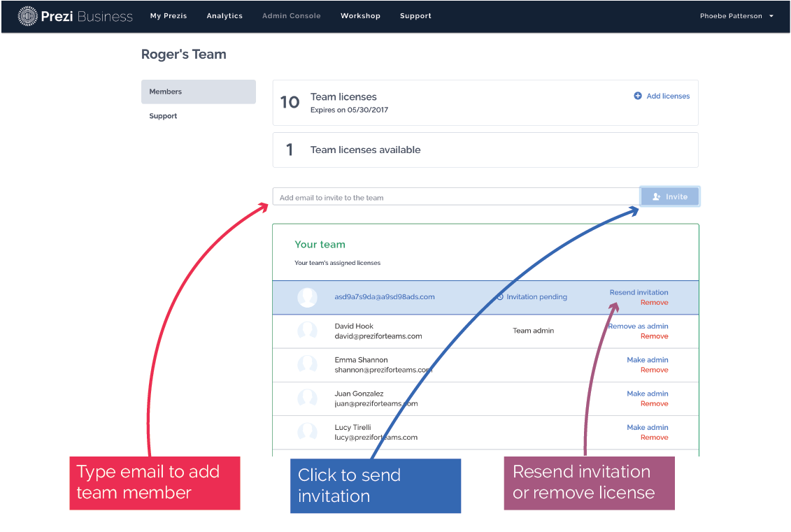Click the clock icon next to Invitation pending
Image resolution: width=791 pixels, height=532 pixels.
click(x=500, y=297)
